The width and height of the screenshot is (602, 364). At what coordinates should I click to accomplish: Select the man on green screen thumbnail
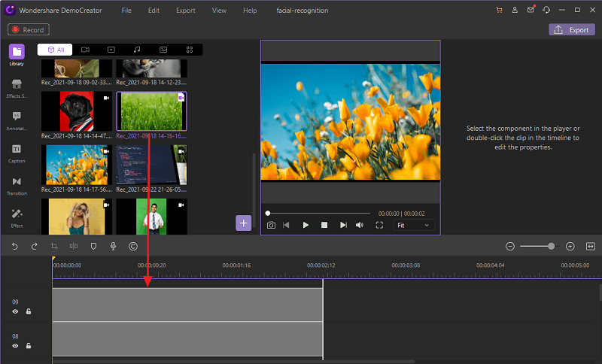(152, 217)
